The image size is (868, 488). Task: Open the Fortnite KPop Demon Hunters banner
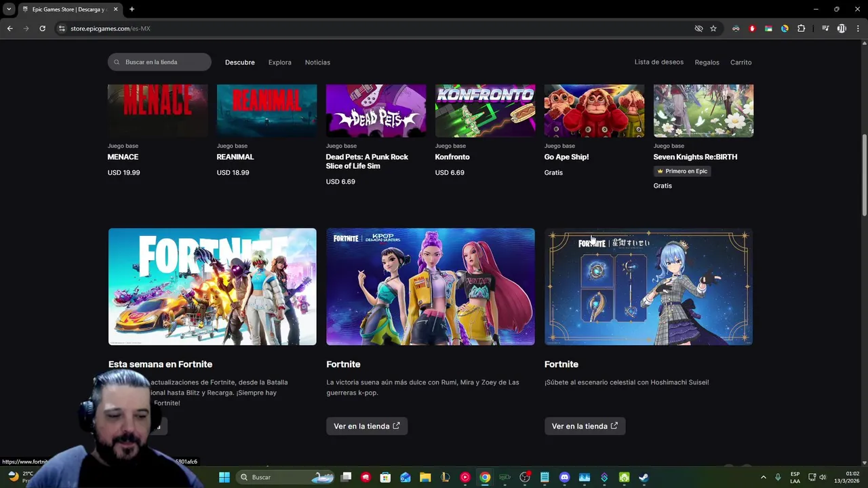point(431,287)
